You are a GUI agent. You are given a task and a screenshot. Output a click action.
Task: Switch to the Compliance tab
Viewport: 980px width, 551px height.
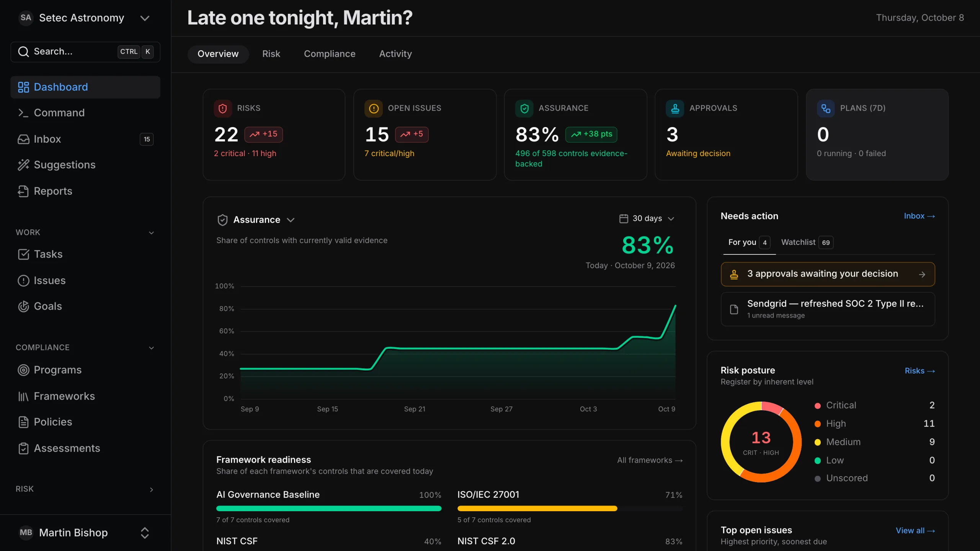coord(330,54)
